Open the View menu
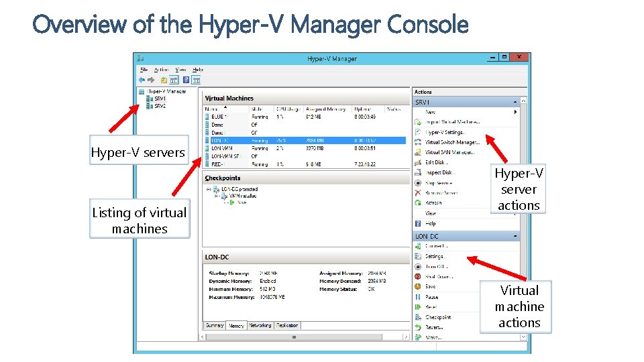This screenshot has height=362, width=644. (180, 70)
